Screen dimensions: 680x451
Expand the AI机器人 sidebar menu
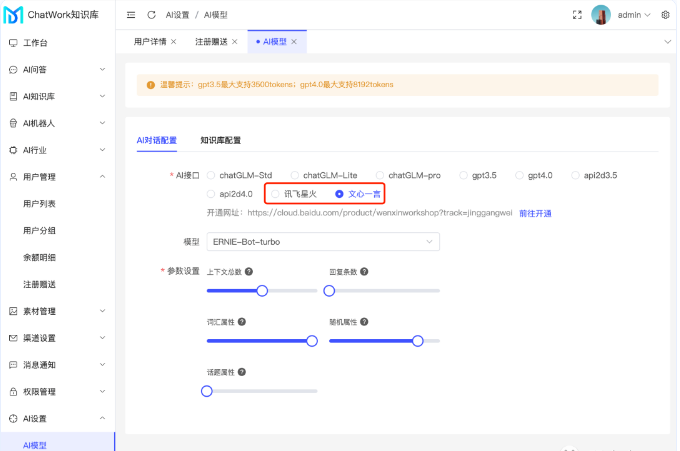click(x=102, y=123)
